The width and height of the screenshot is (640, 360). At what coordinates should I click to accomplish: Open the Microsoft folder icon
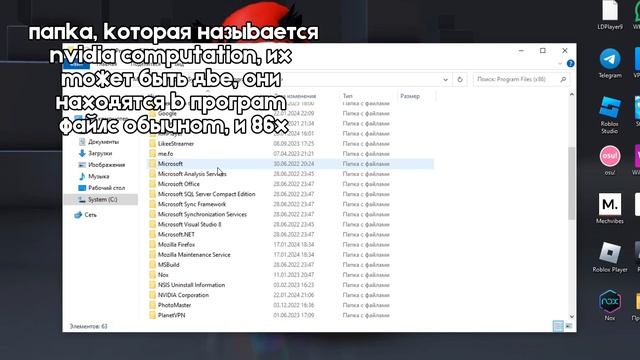point(152,164)
